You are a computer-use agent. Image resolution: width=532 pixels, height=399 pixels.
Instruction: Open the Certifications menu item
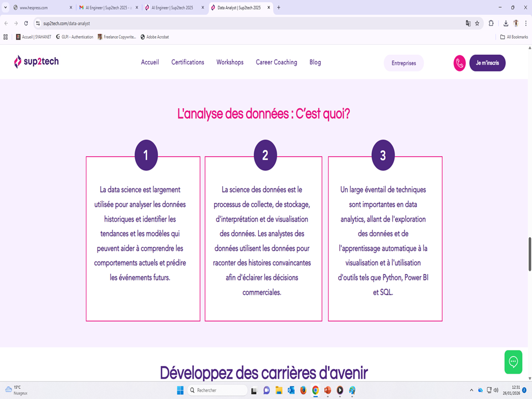pos(187,63)
